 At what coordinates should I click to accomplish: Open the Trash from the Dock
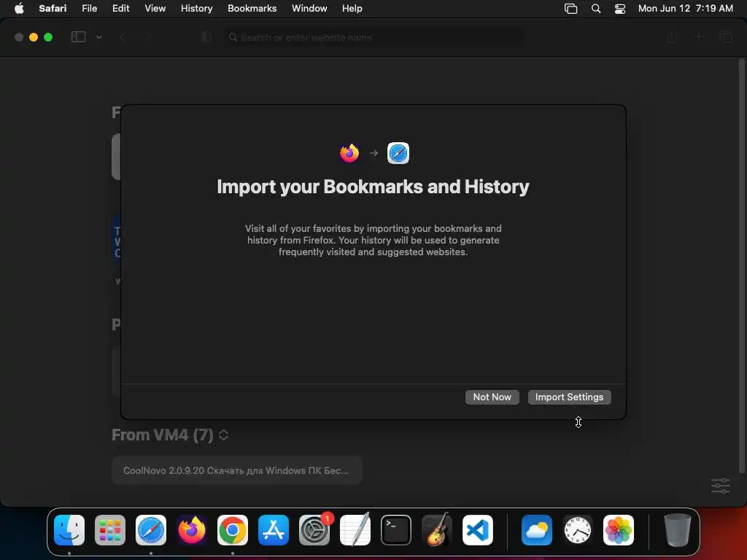(678, 530)
